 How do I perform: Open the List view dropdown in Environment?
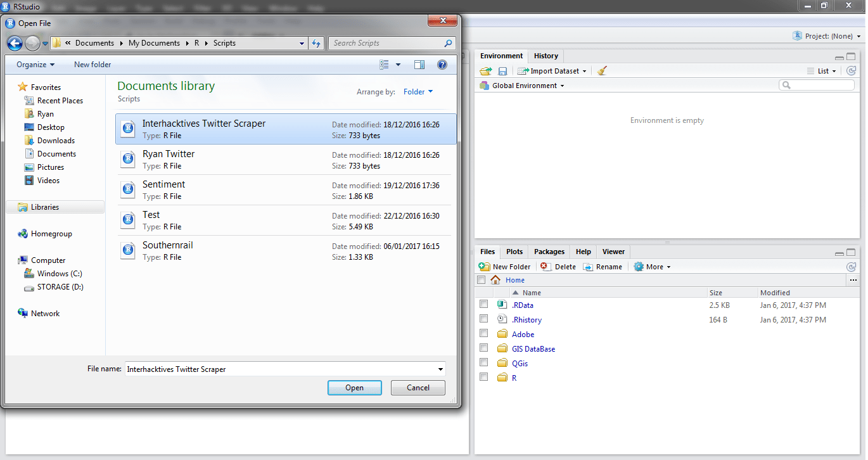tap(822, 71)
